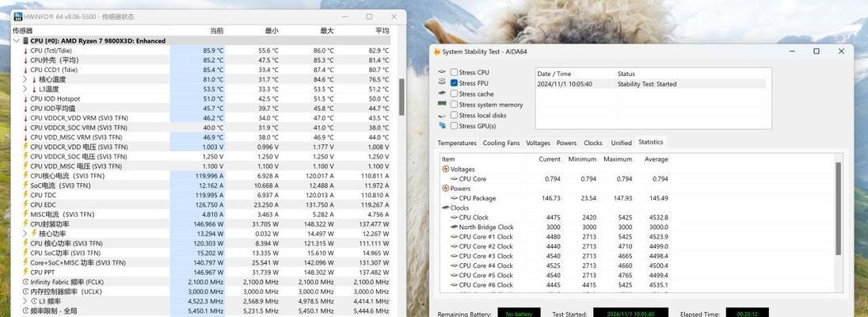Select the CPU Core #6 Clock row
The width and height of the screenshot is (868, 317).
[555, 285]
